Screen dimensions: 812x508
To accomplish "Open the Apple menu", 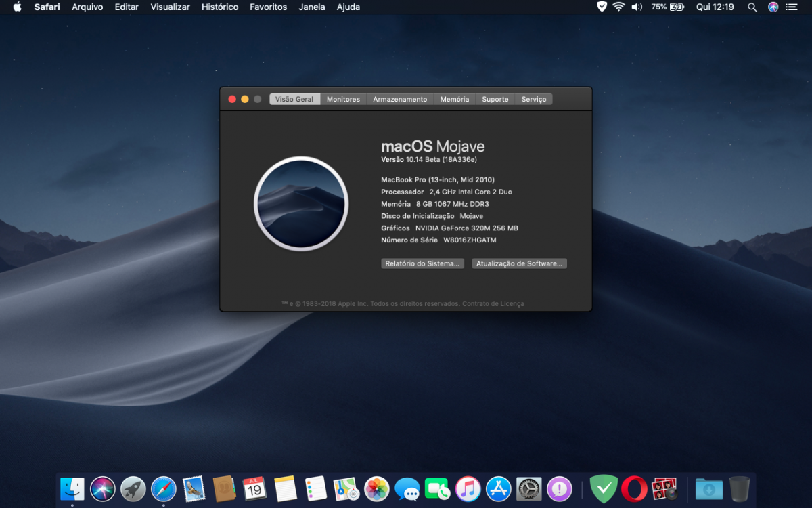I will tap(17, 7).
